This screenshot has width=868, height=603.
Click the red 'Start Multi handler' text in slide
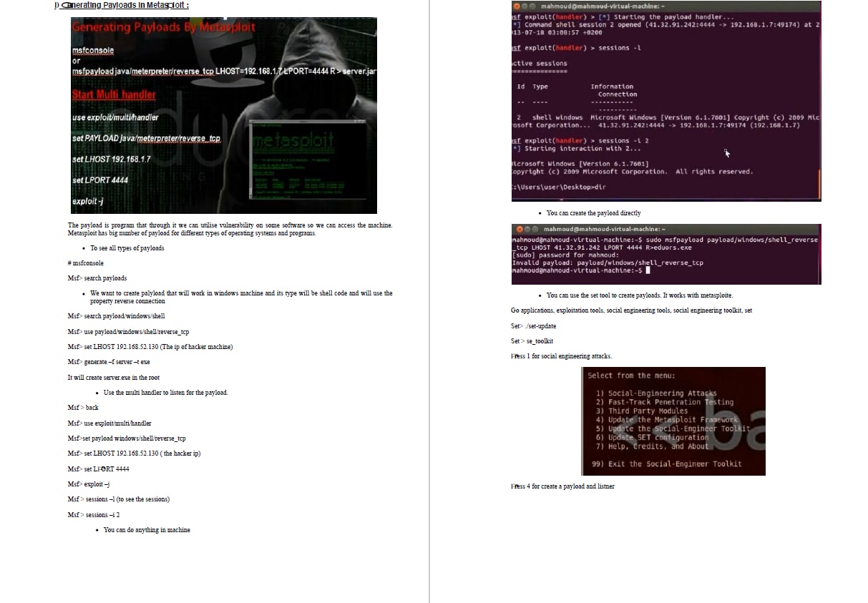click(114, 94)
